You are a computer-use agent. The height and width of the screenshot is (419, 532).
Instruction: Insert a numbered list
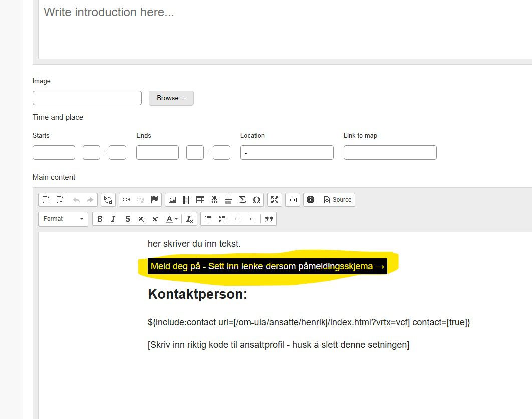tap(208, 219)
